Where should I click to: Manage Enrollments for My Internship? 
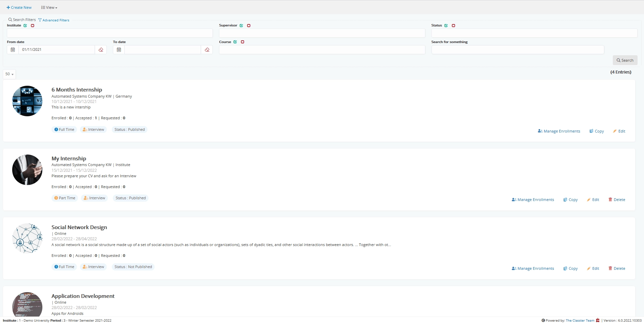point(533,200)
